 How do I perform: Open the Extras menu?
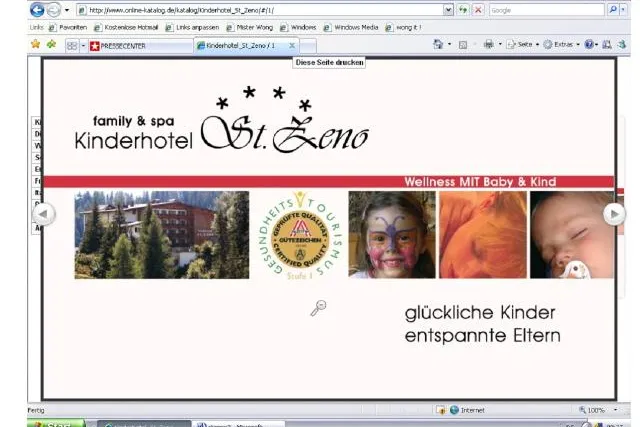[x=562, y=44]
